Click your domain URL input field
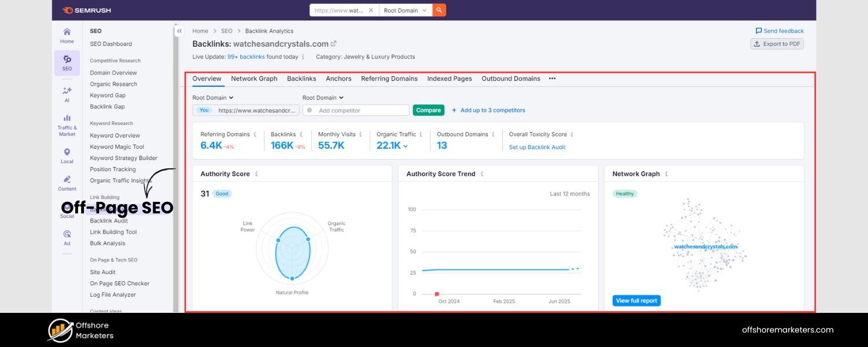Screen dimensions: 868x347 pyautogui.click(x=246, y=110)
